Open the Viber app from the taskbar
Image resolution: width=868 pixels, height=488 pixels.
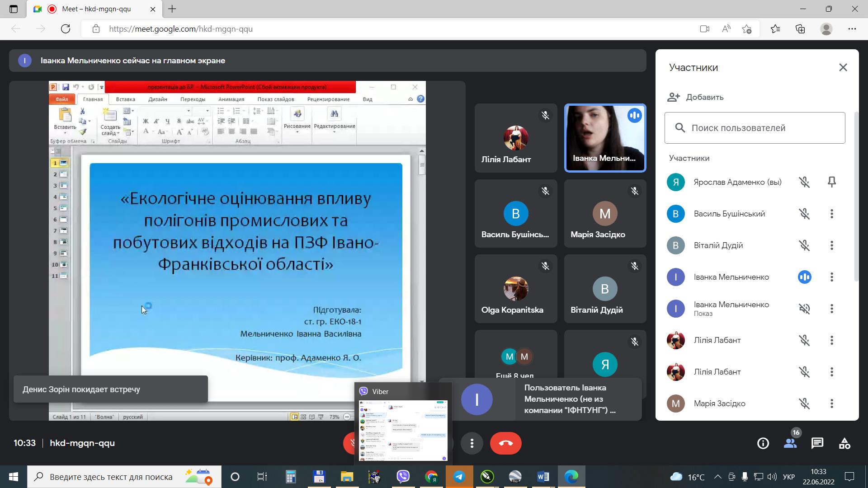403,476
